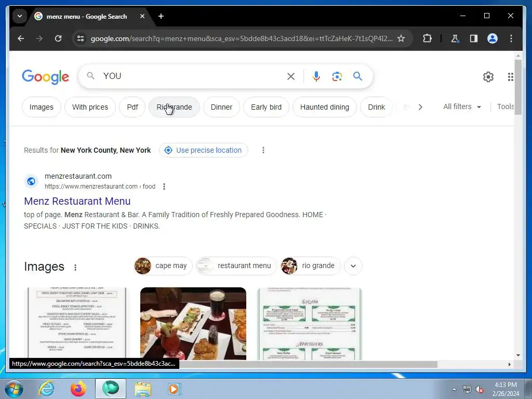Go back using the browser back arrow
This screenshot has width=532, height=399.
[21, 38]
